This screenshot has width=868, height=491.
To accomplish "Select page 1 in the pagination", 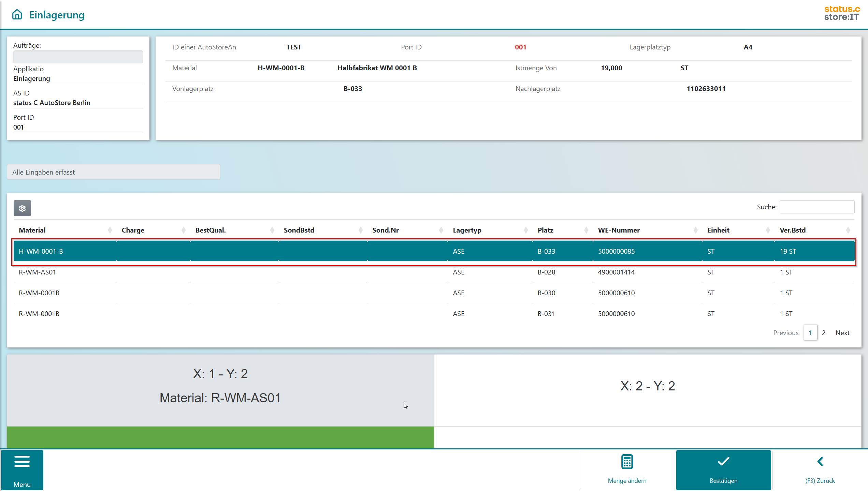I will [810, 333].
